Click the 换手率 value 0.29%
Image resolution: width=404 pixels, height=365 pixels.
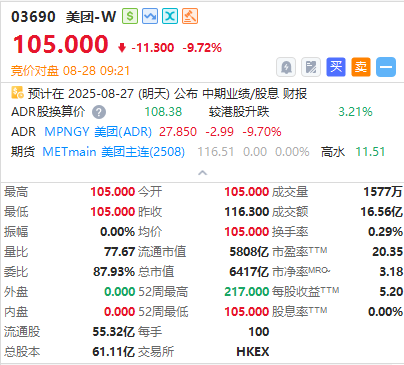385,232
